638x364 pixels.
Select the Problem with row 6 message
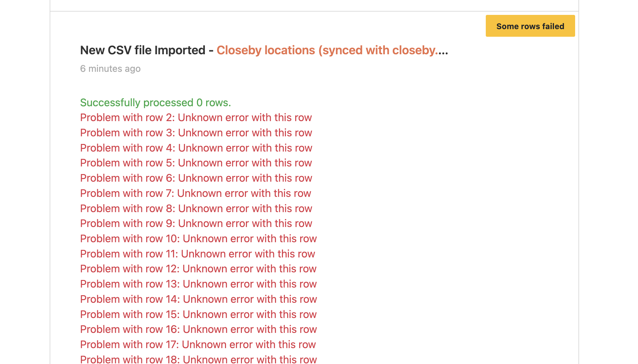click(x=196, y=178)
